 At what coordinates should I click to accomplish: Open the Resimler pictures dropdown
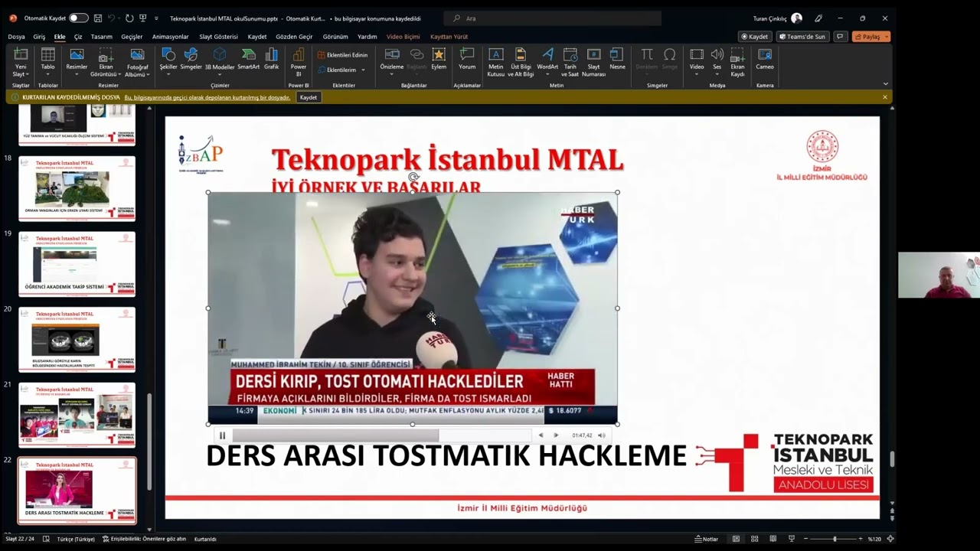77,60
